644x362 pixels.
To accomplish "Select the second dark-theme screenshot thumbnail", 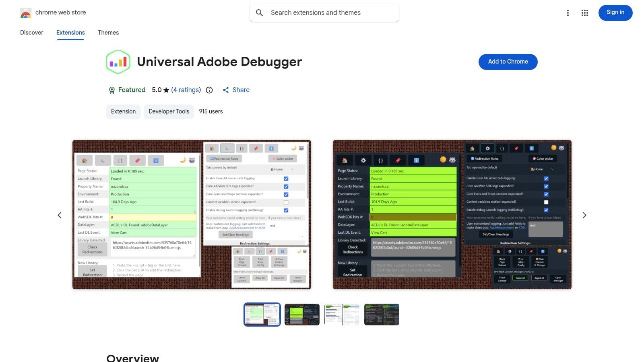I will click(x=302, y=315).
